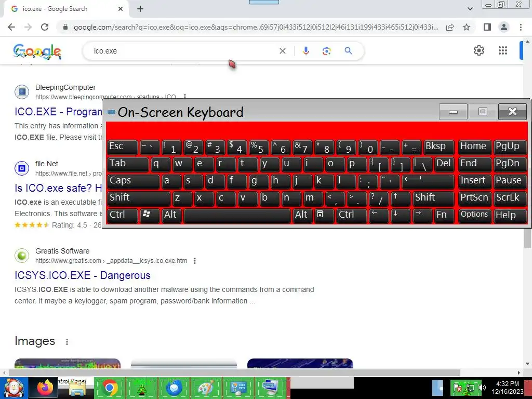Open more options for BleepingComputer result
532x399 pixels.
click(x=185, y=96)
